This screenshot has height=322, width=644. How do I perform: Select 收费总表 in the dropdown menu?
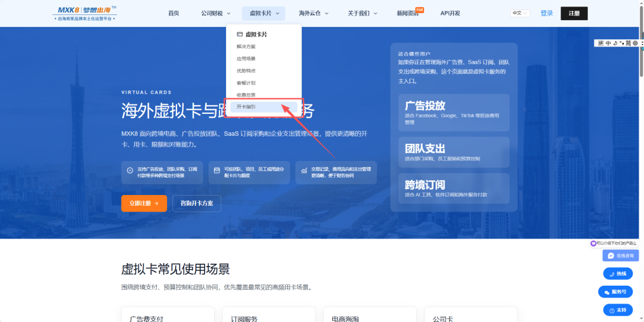pos(246,95)
